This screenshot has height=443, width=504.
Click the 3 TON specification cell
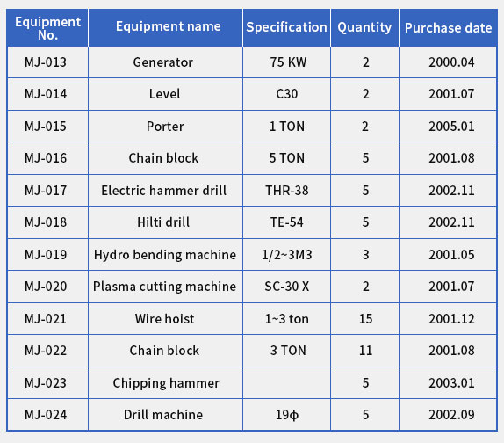click(x=287, y=351)
